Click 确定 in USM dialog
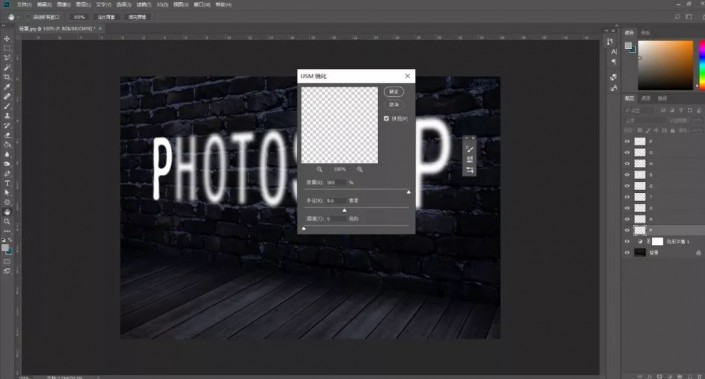Screen dimensions: 705x379 tap(394, 92)
